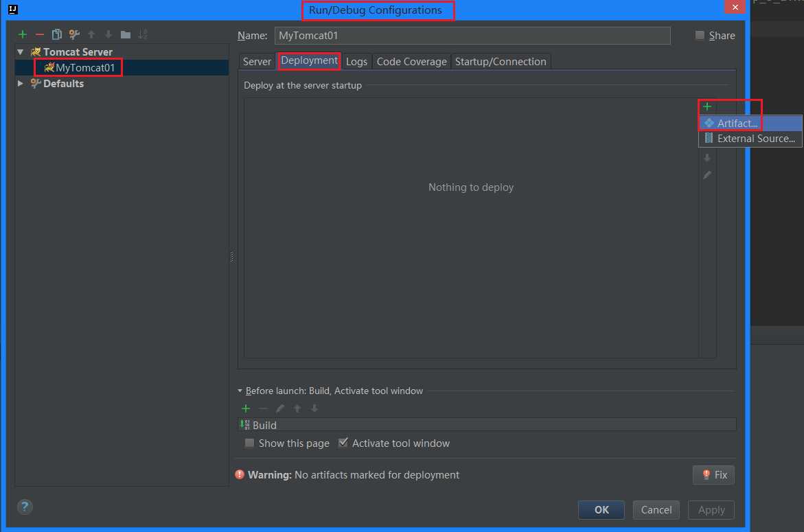Viewport: 804px width, 532px height.
Task: Open the Code Coverage tab
Action: pyautogui.click(x=412, y=62)
